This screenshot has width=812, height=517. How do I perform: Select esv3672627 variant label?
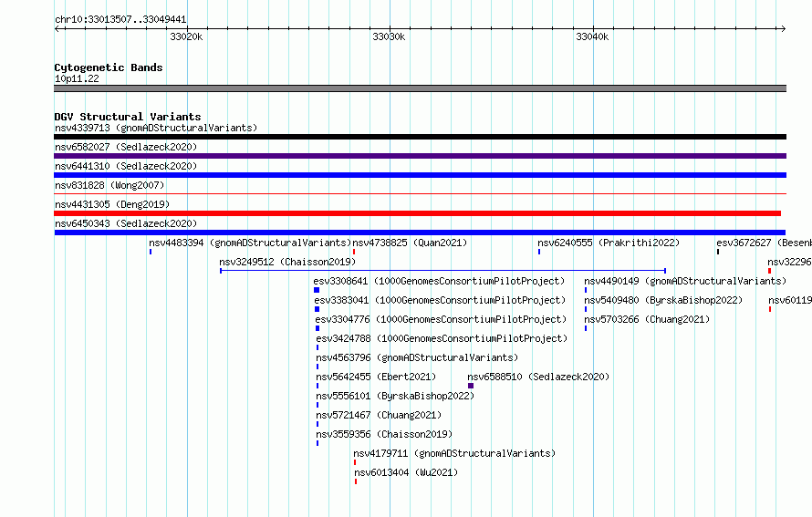point(765,243)
